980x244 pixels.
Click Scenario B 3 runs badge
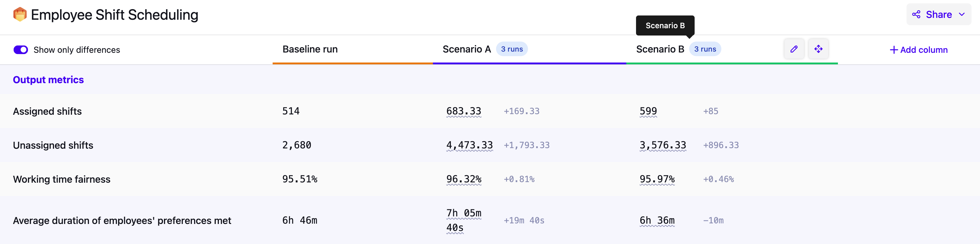pyautogui.click(x=705, y=49)
